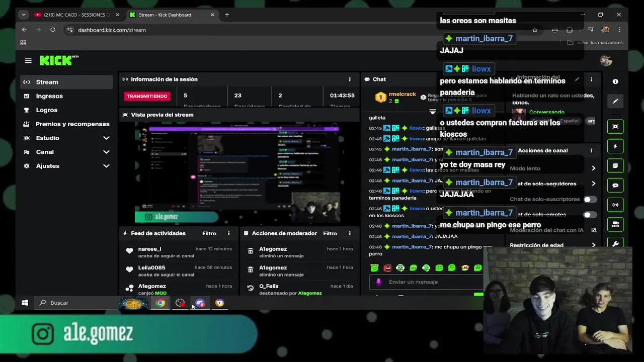Open Ingresos in the sidebar
Image resolution: width=644 pixels, height=362 pixels.
66,96
